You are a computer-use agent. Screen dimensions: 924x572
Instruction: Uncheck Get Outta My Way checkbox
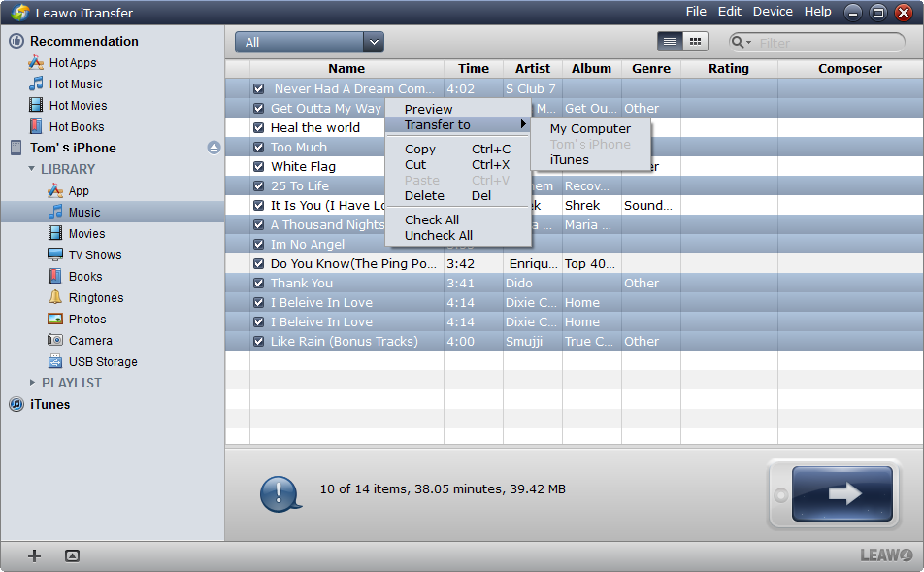point(259,109)
